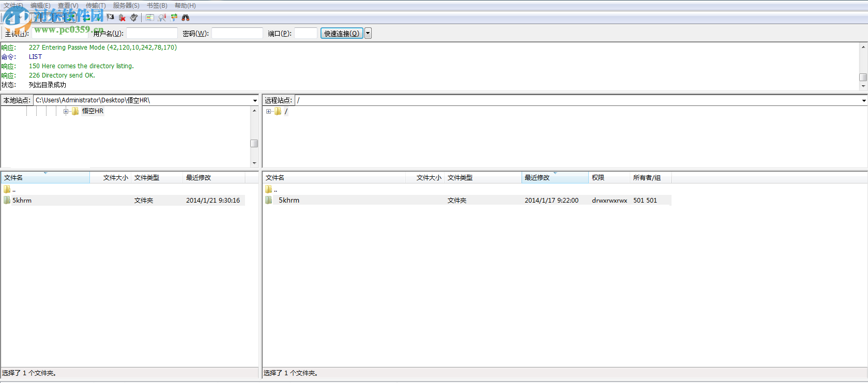Sort local files by 文件类型 column
Image resolution: width=868 pixels, height=383 pixels.
pyautogui.click(x=157, y=177)
